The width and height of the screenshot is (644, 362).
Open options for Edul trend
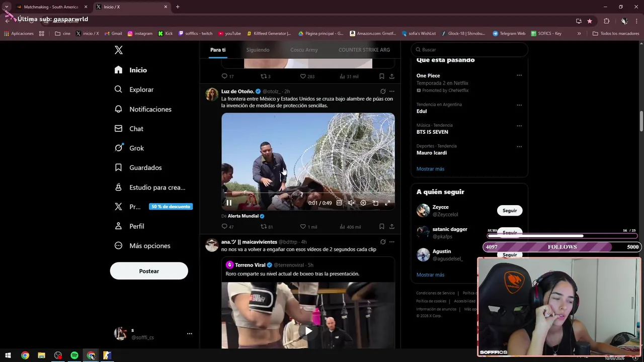(519, 105)
